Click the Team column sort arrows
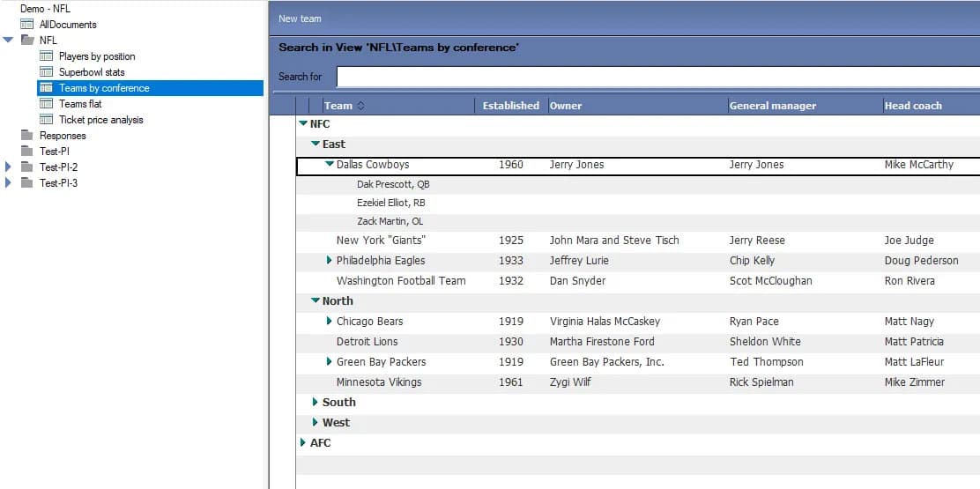The height and width of the screenshot is (489, 980). coord(360,106)
